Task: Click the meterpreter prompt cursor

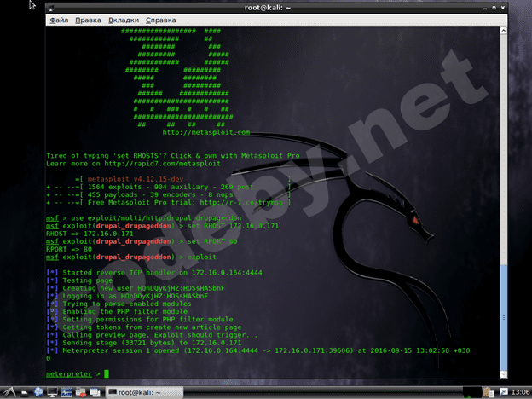Action: click(x=107, y=374)
